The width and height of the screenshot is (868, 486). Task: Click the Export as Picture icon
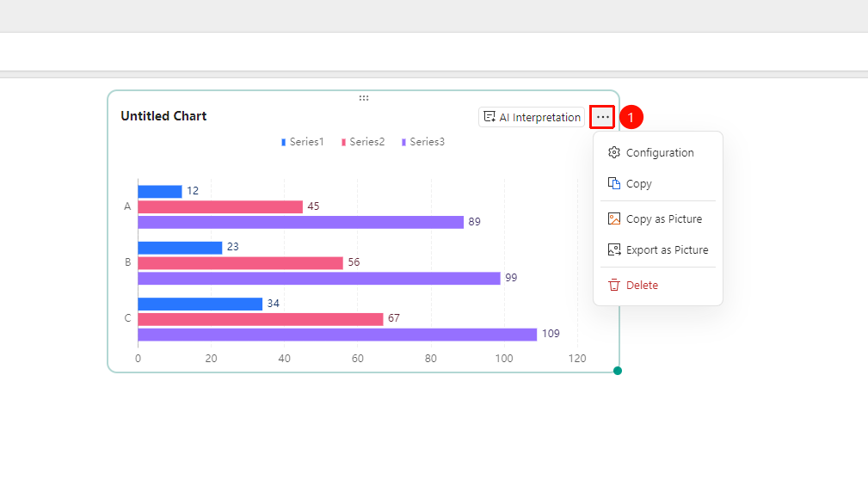pyautogui.click(x=614, y=249)
